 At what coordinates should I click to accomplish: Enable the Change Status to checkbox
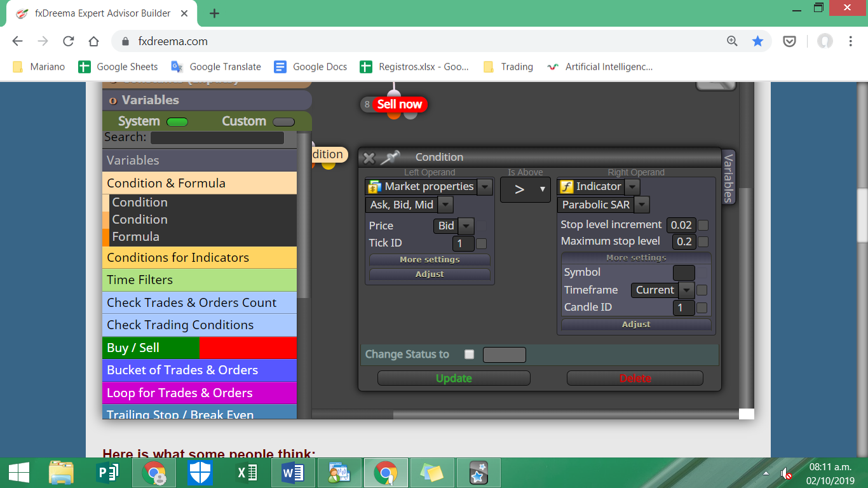point(469,355)
